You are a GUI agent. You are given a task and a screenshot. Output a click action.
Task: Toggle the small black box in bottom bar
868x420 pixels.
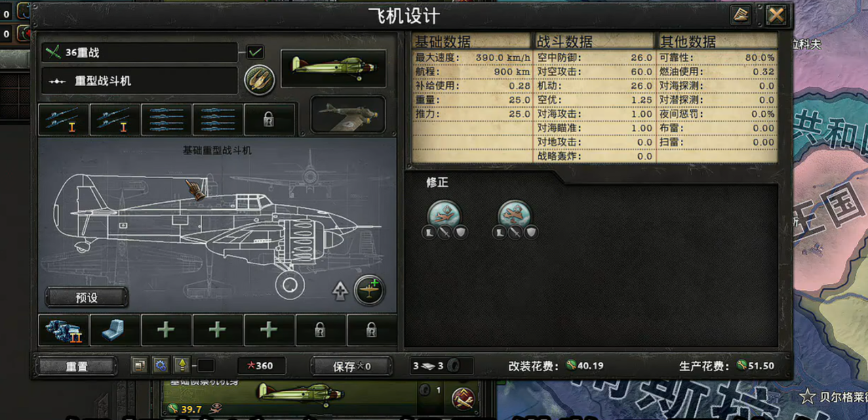[205, 366]
